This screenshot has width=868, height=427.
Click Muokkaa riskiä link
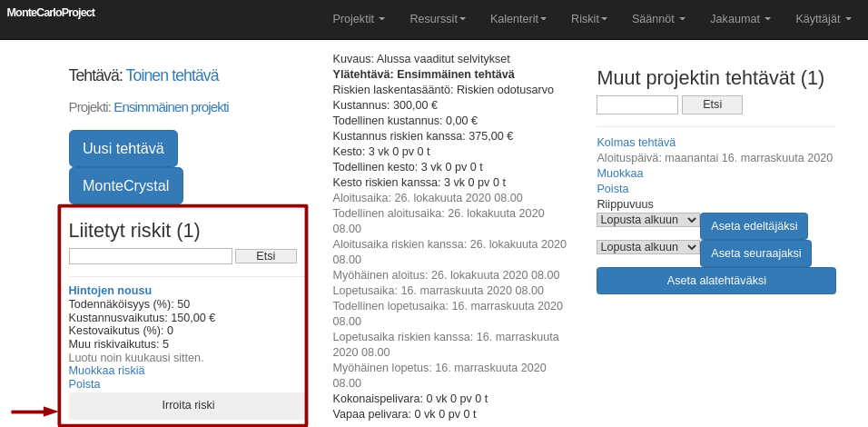(x=106, y=370)
